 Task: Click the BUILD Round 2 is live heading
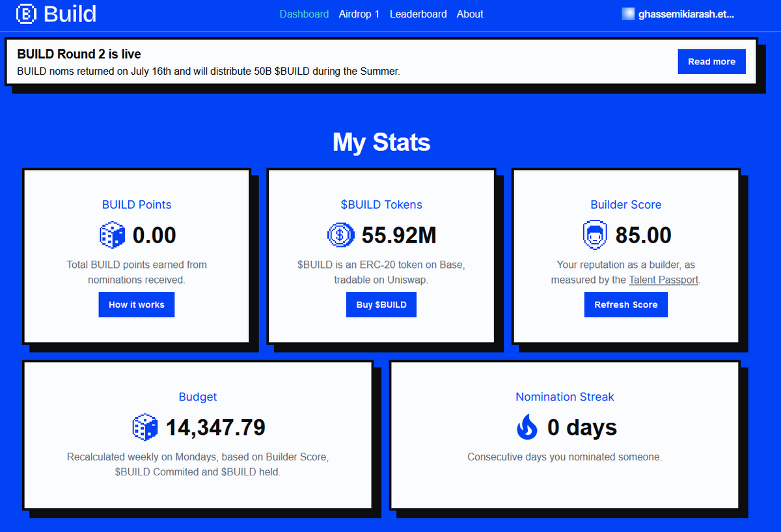79,54
